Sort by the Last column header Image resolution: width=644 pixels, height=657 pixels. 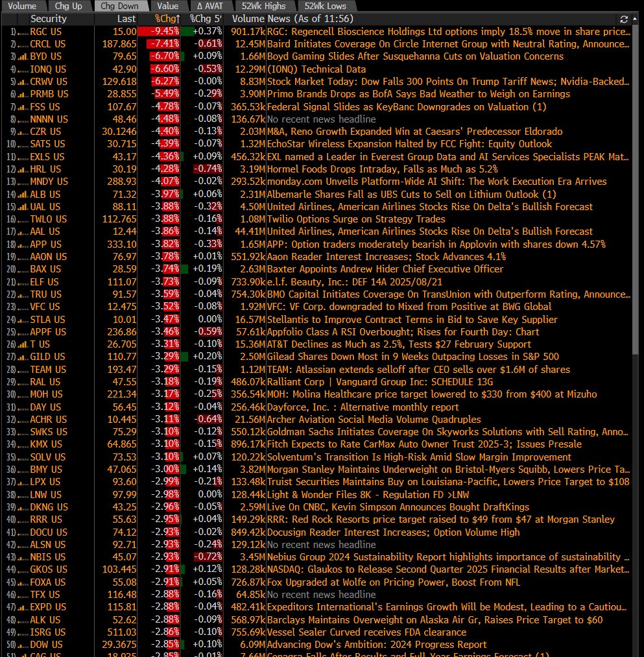coord(126,19)
